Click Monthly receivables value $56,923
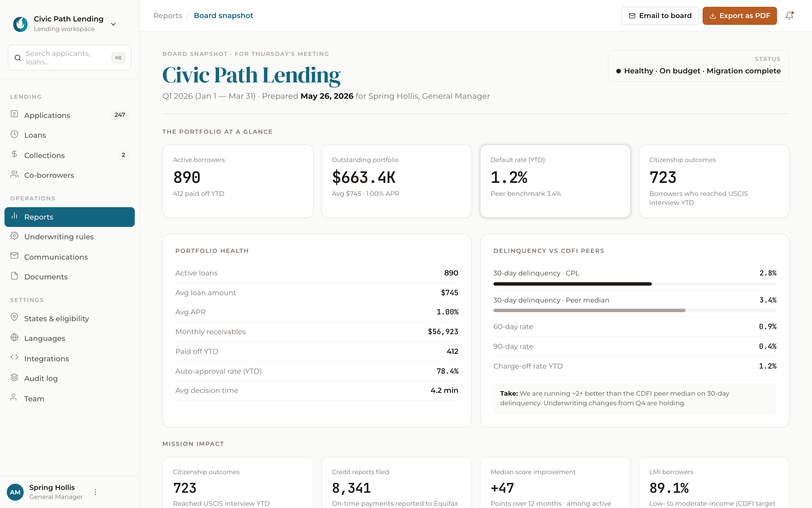The height and width of the screenshot is (508, 812). (443, 332)
